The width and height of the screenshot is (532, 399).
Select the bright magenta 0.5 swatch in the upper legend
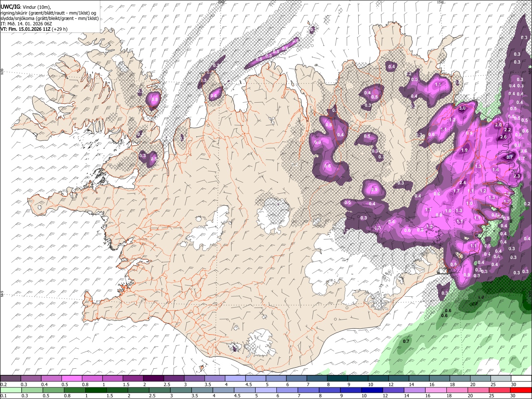[x=71, y=379]
